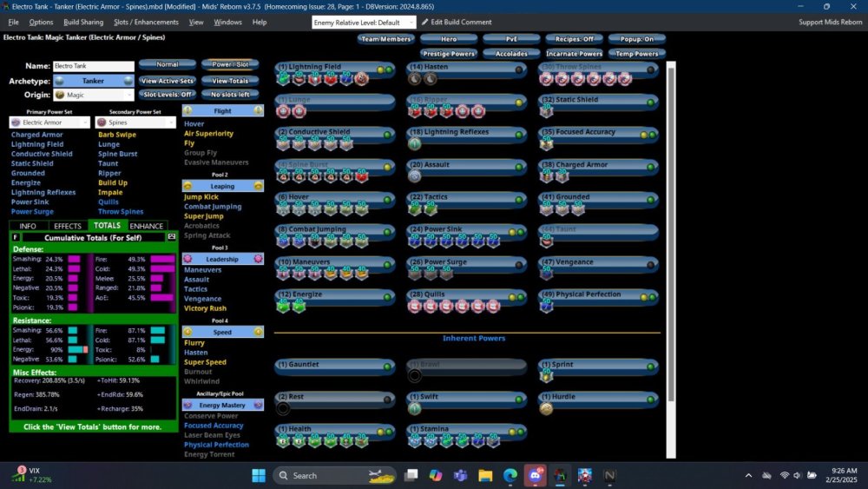
Task: Click the Name field containing Electro Tank
Action: click(93, 66)
